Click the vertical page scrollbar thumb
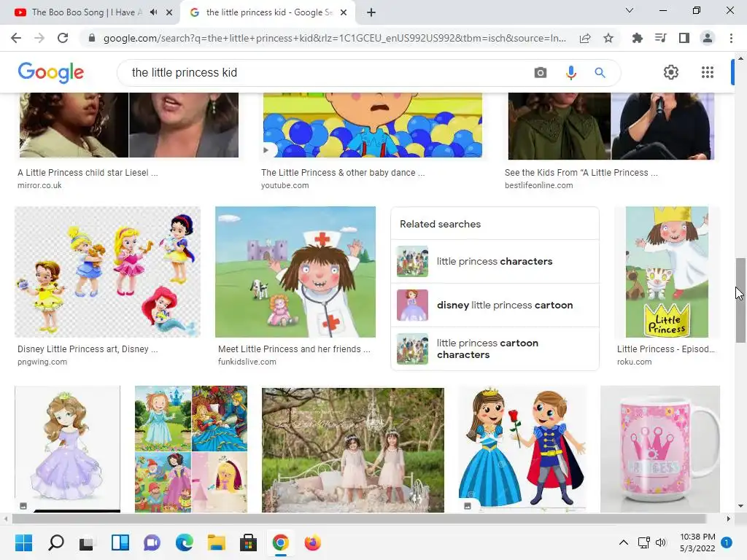This screenshot has height=560, width=747. [740, 300]
